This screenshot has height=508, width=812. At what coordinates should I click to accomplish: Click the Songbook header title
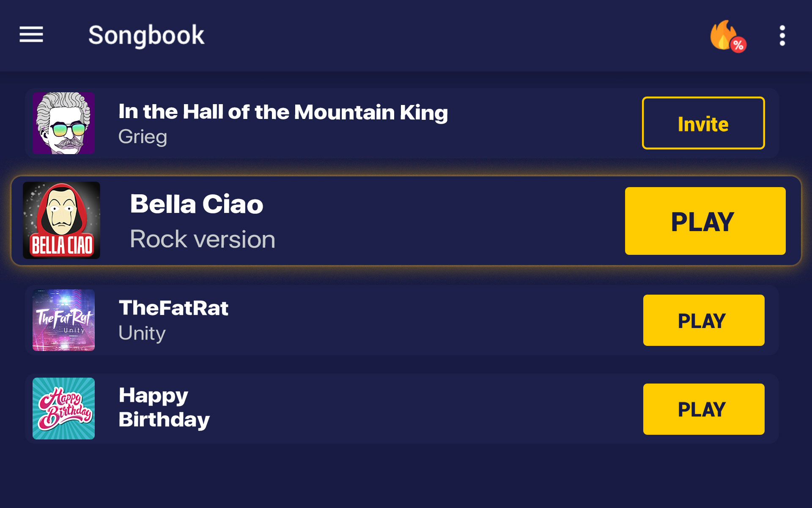tap(146, 35)
